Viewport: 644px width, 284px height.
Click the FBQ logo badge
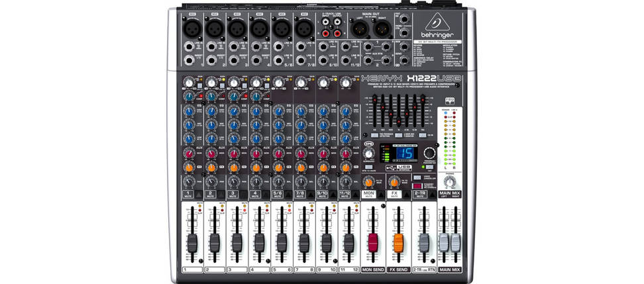pos(450,101)
